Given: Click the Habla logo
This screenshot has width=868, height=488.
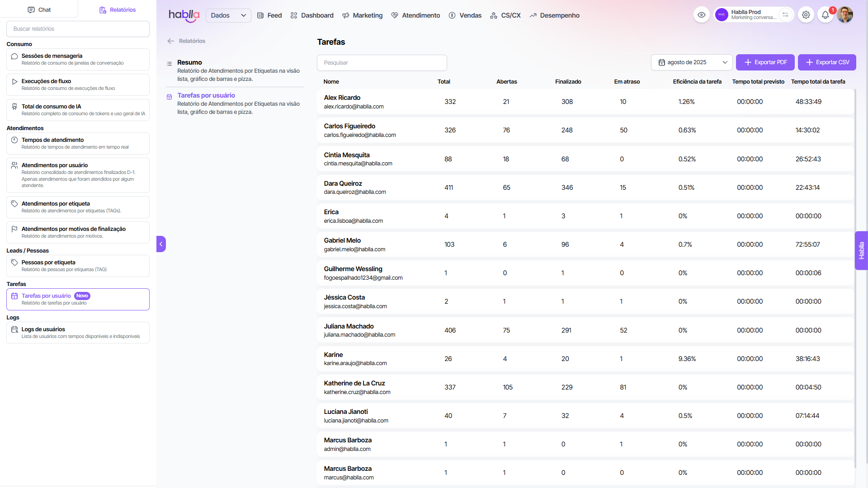Looking at the screenshot, I should (184, 15).
